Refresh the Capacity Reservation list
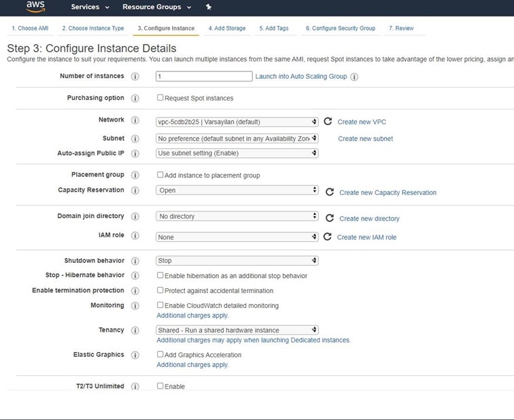Image resolution: width=514 pixels, height=420 pixels. click(330, 192)
